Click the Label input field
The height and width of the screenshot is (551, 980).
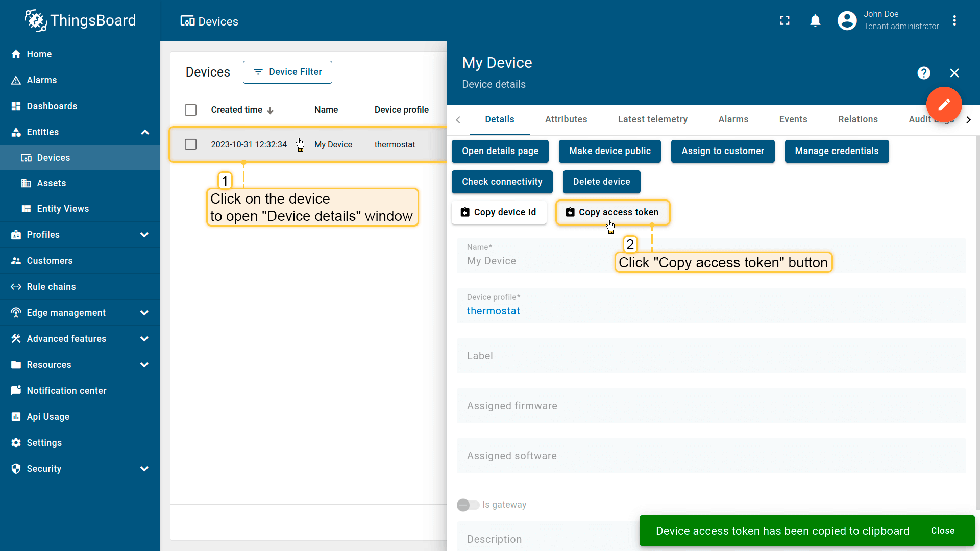pyautogui.click(x=710, y=356)
